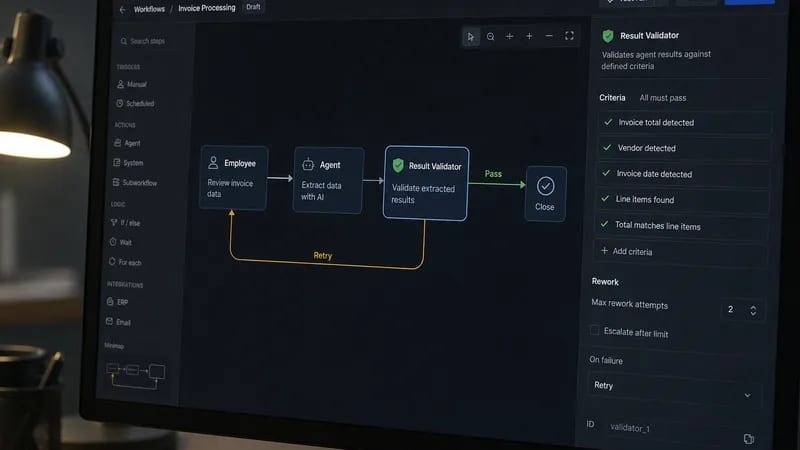
Task: Click the green Pass edge label
Action: [493, 174]
